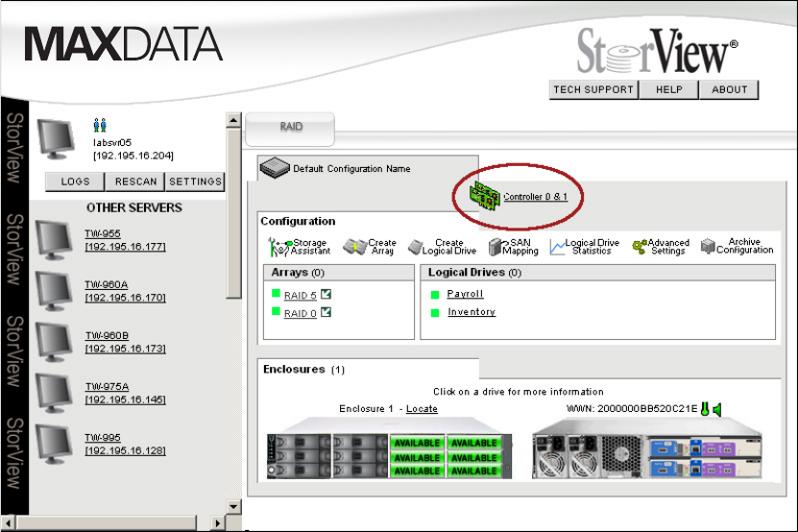Click the Create Array icon
798x532 pixels.
point(354,247)
